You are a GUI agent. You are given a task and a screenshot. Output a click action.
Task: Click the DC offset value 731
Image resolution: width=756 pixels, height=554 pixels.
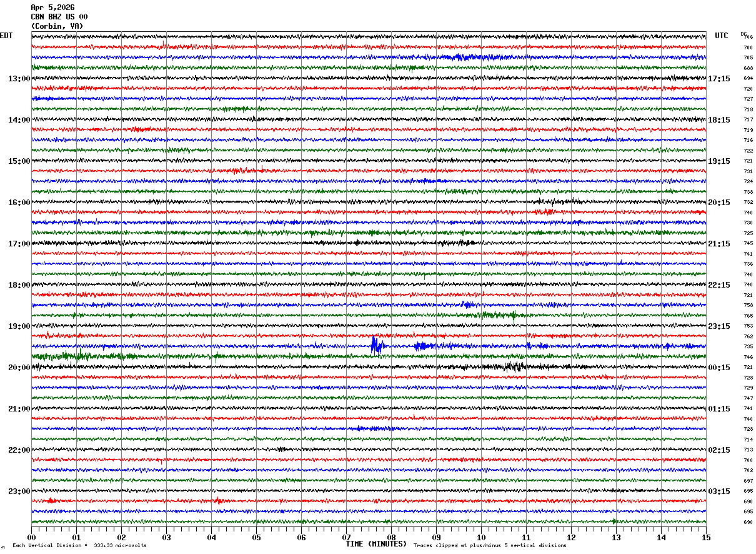point(748,171)
